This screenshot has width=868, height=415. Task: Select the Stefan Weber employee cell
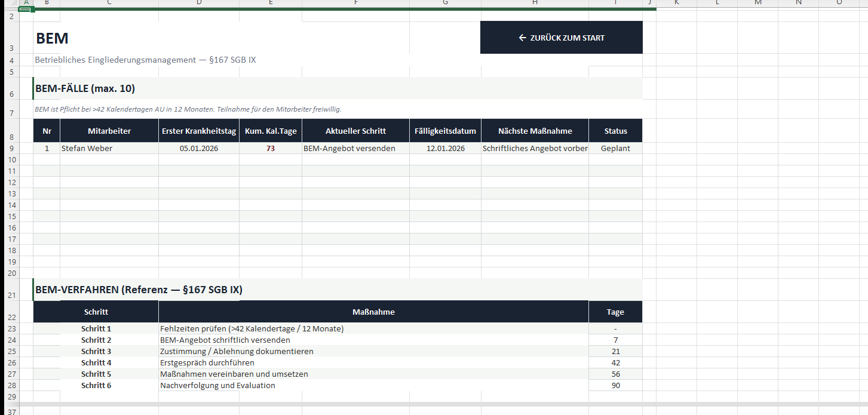pos(109,149)
